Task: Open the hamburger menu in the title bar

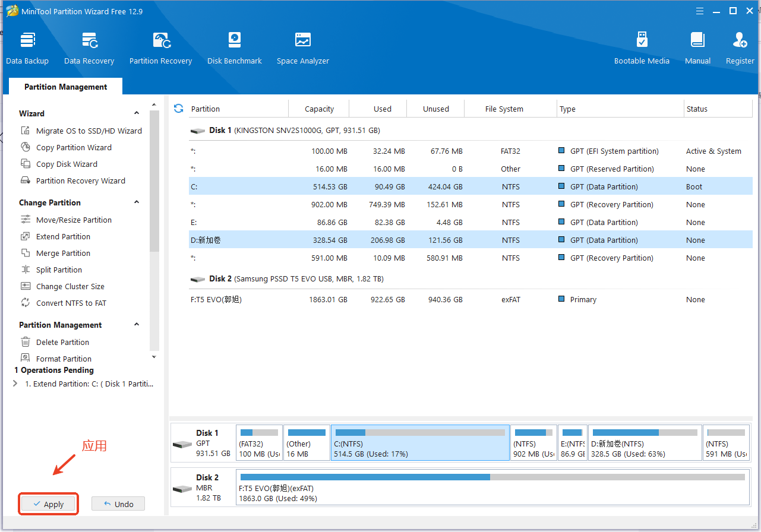Action: click(700, 11)
